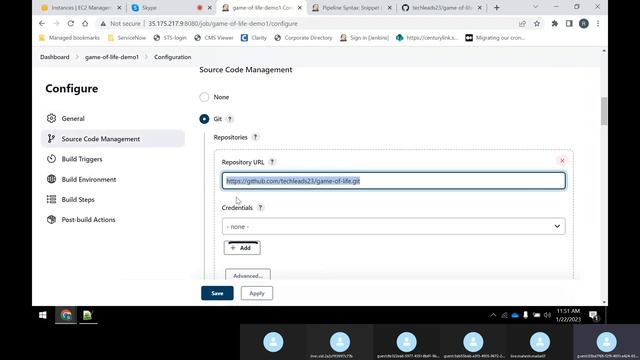Open the extensions puzzle icon
This screenshot has height=360, width=640.
coord(554,24)
